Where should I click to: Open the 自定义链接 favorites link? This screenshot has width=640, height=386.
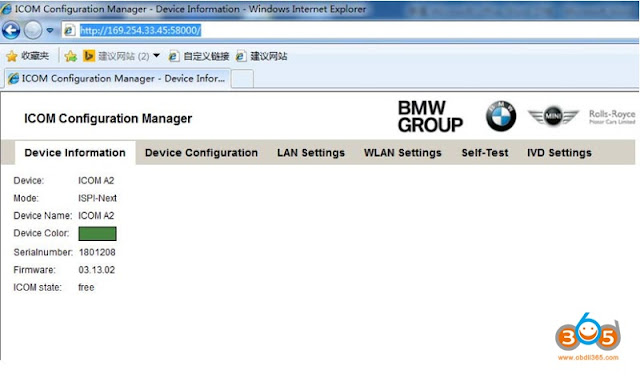click(199, 56)
